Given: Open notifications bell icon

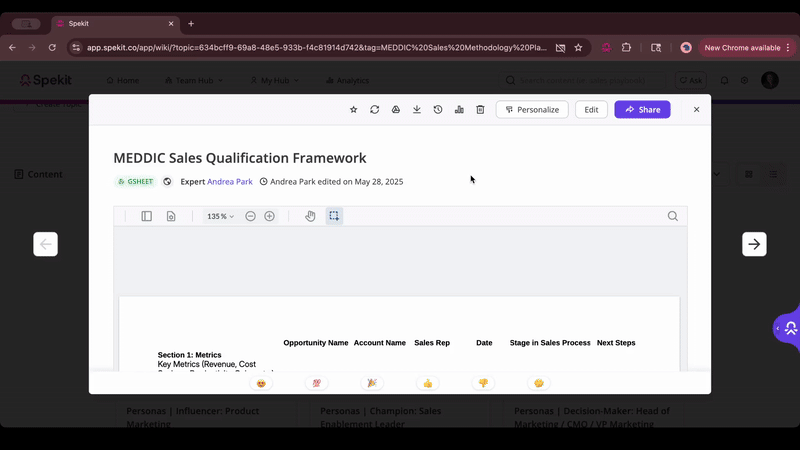Looking at the screenshot, I should (724, 81).
